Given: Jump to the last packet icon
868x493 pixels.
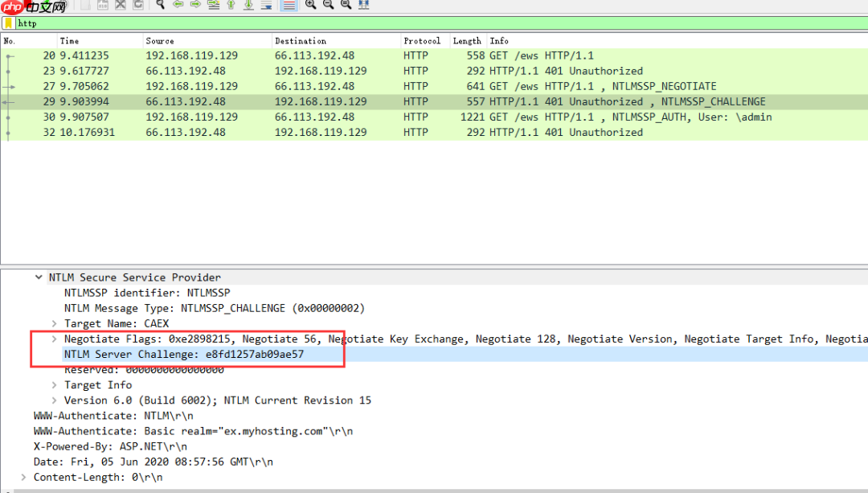Looking at the screenshot, I should 248,5.
